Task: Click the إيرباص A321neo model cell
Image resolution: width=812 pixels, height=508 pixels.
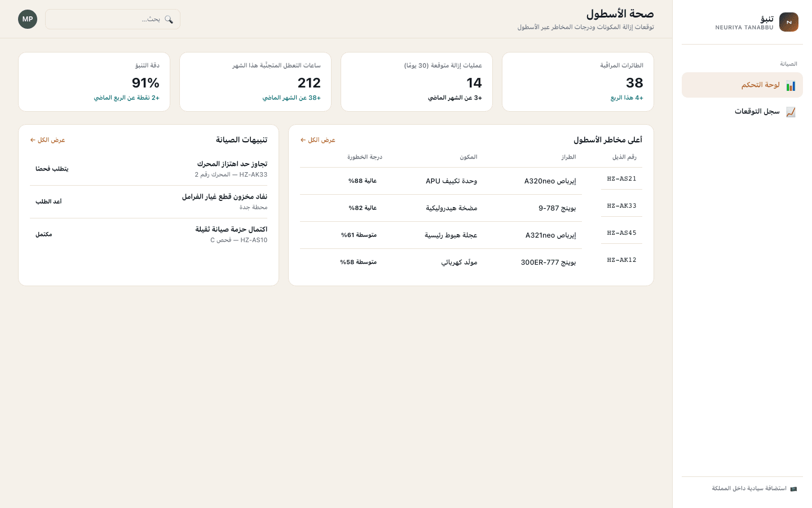Action: tap(550, 235)
